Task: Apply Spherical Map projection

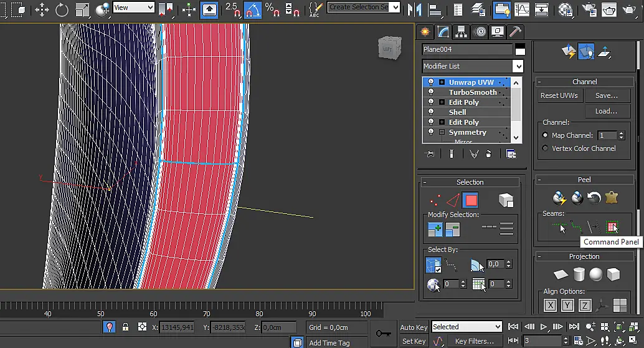Action: pyautogui.click(x=596, y=274)
